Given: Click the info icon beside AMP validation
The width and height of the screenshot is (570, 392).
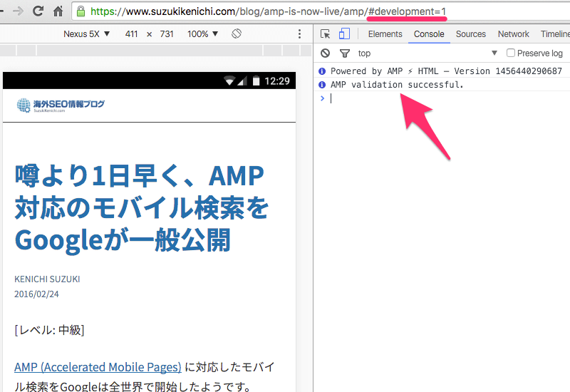Looking at the screenshot, I should click(322, 85).
